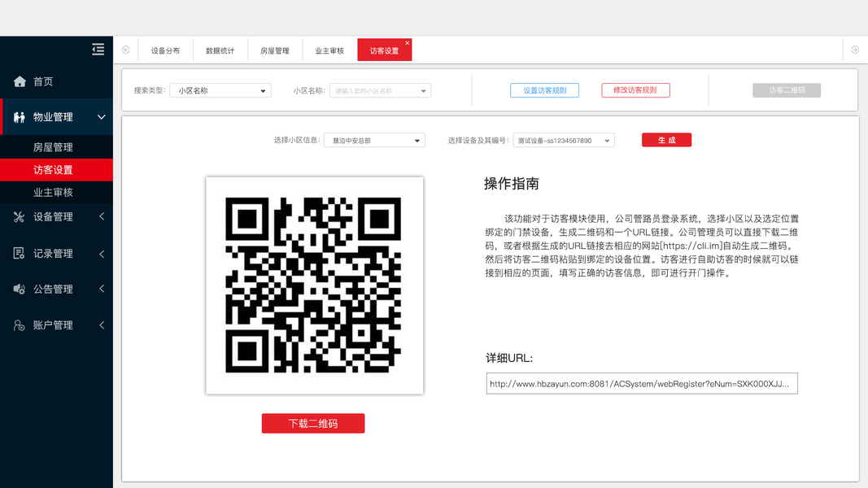The image size is (868, 488).
Task: Open the 搜索类型 dropdown
Action: (x=220, y=91)
